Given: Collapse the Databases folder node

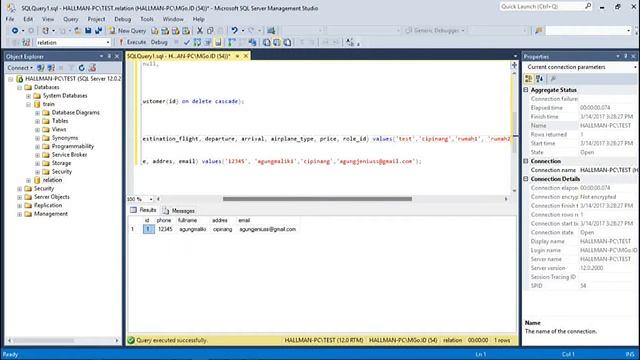Looking at the screenshot, I should coord(20,87).
